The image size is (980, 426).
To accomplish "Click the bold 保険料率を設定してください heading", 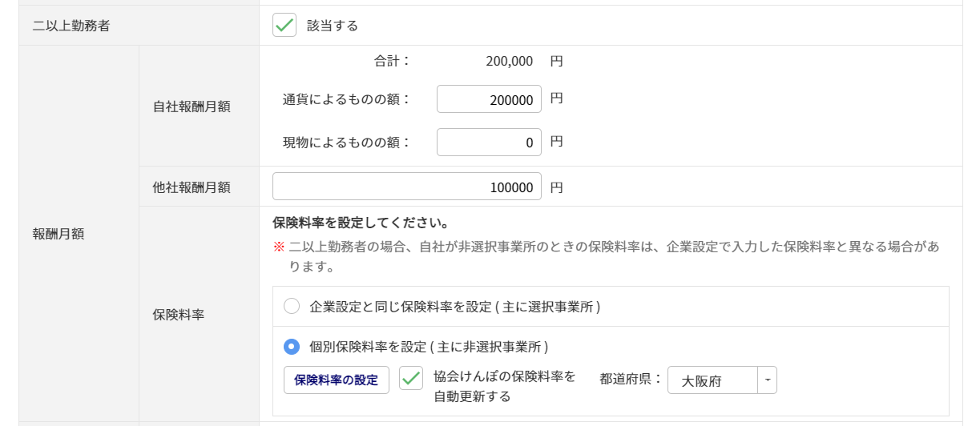I will pos(361,222).
